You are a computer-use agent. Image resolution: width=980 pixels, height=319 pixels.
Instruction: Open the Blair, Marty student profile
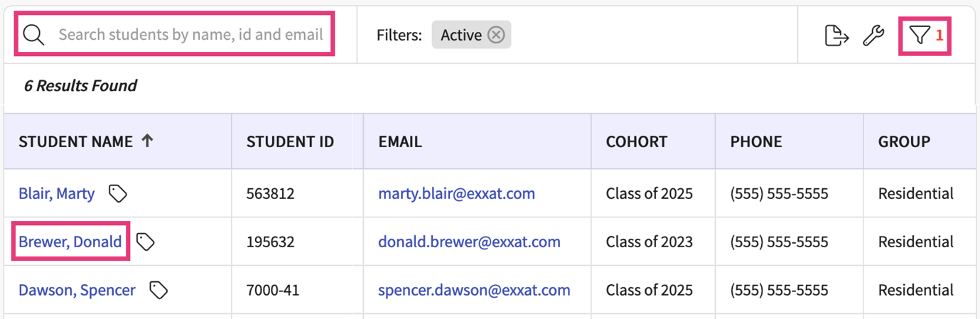[56, 193]
